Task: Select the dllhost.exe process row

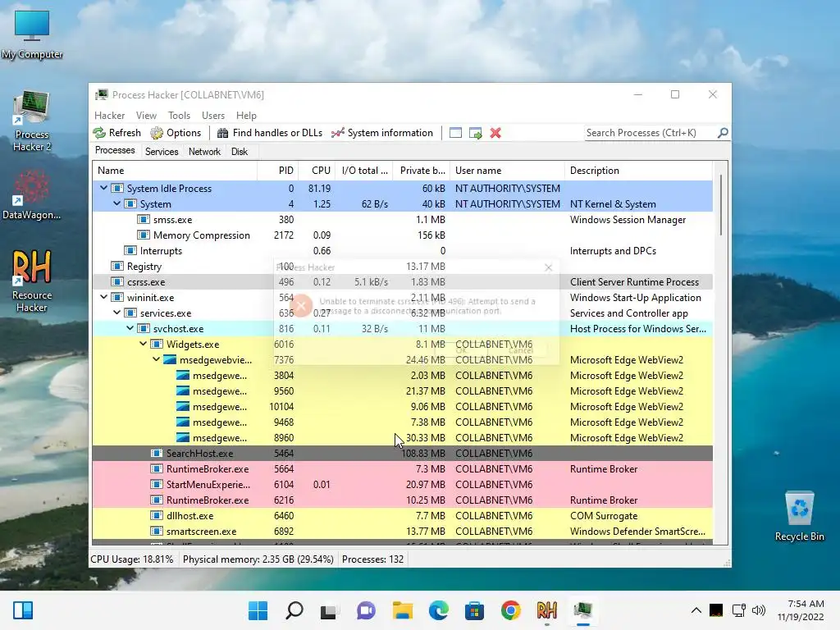Action: pos(402,515)
